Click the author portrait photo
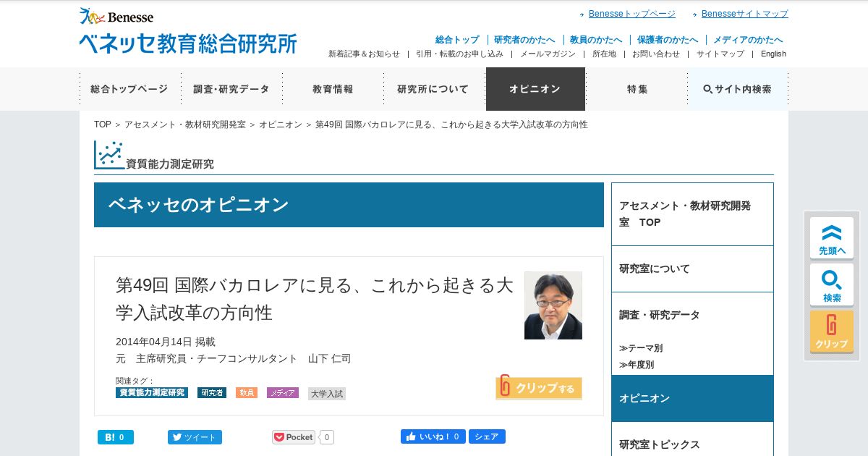This screenshot has height=456, width=868. coord(553,305)
